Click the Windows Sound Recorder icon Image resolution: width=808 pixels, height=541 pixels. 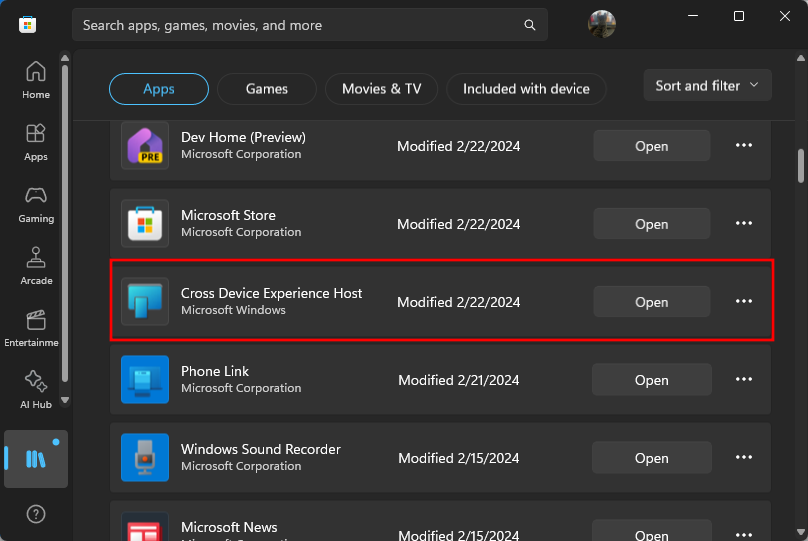[145, 457]
